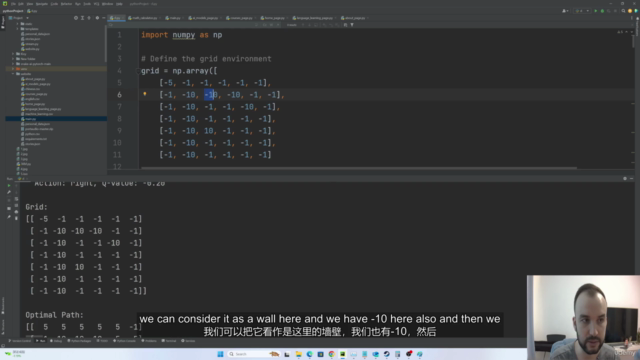The width and height of the screenshot is (640, 360).
Task: Open the Problems tool window
Action: click(x=149, y=341)
